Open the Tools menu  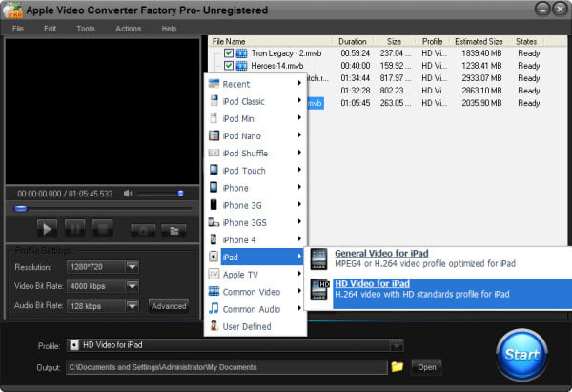(x=86, y=29)
